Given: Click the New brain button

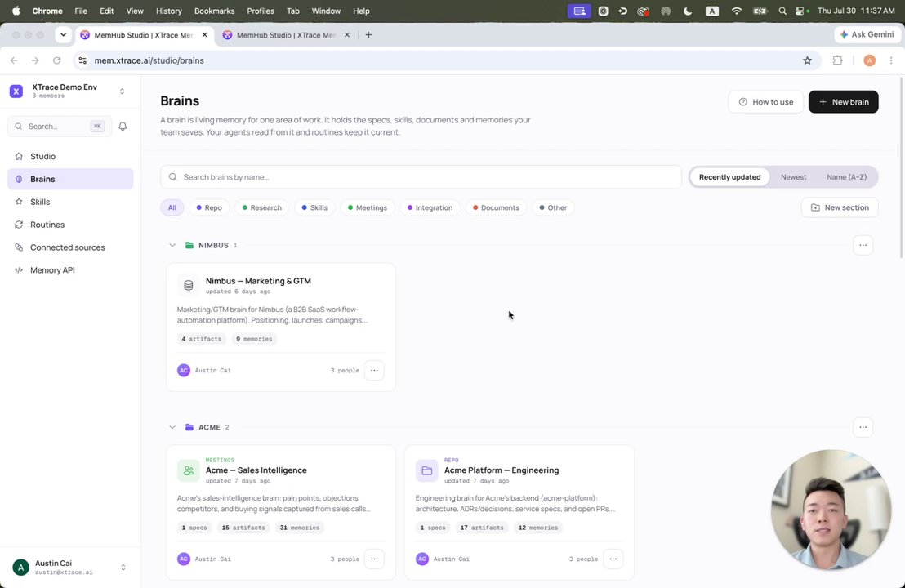Looking at the screenshot, I should tap(843, 101).
